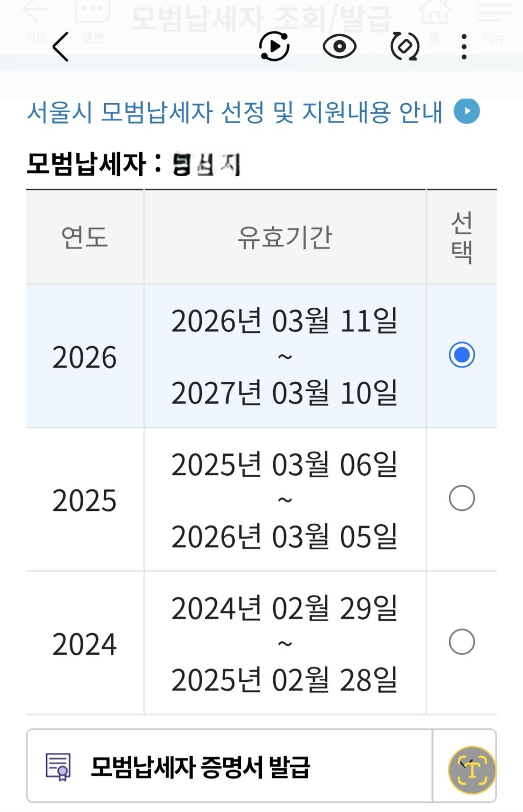Tap the 2026년 03월 11일 validity period cell
Screen dimensions: 523x812
pyautogui.click(x=284, y=356)
